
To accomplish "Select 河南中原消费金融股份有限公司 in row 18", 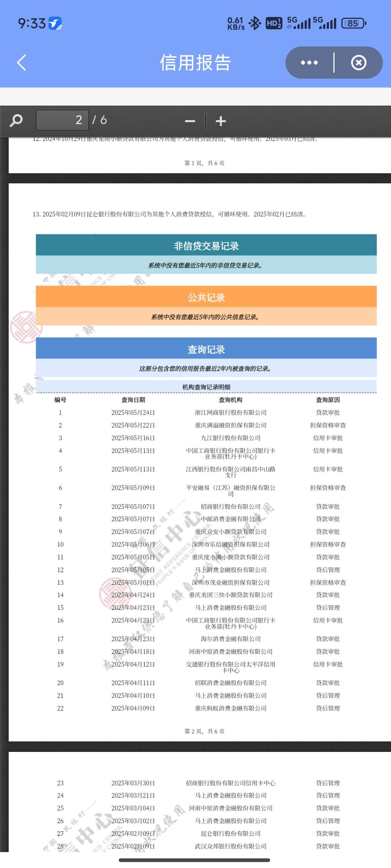I will 231,652.
